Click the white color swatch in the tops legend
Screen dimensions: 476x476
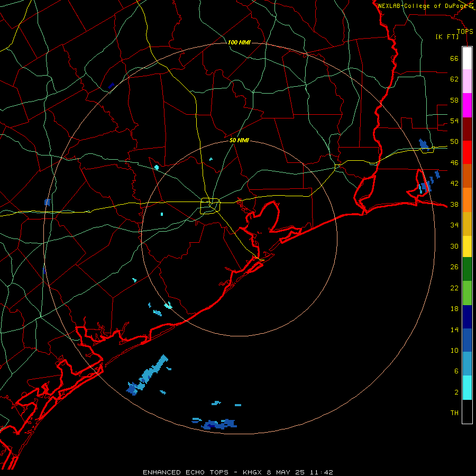click(x=467, y=58)
